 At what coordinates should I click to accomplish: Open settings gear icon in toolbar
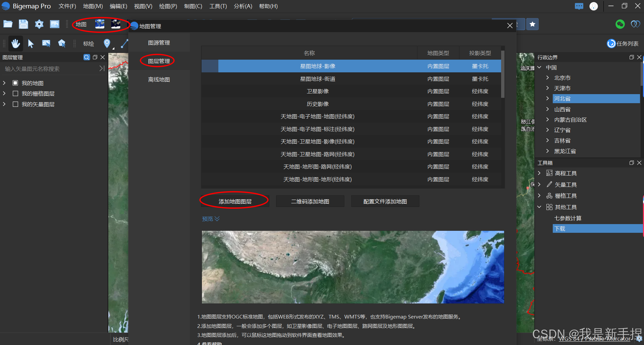pos(39,24)
